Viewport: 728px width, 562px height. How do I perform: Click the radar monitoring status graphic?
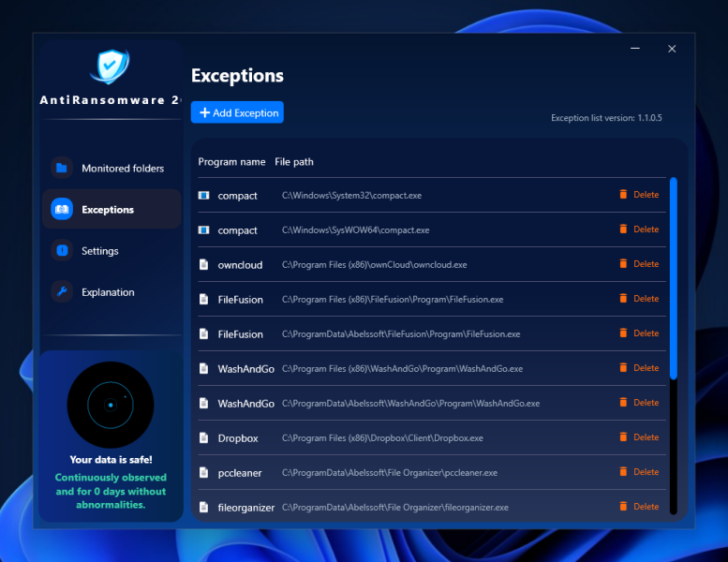tap(111, 405)
